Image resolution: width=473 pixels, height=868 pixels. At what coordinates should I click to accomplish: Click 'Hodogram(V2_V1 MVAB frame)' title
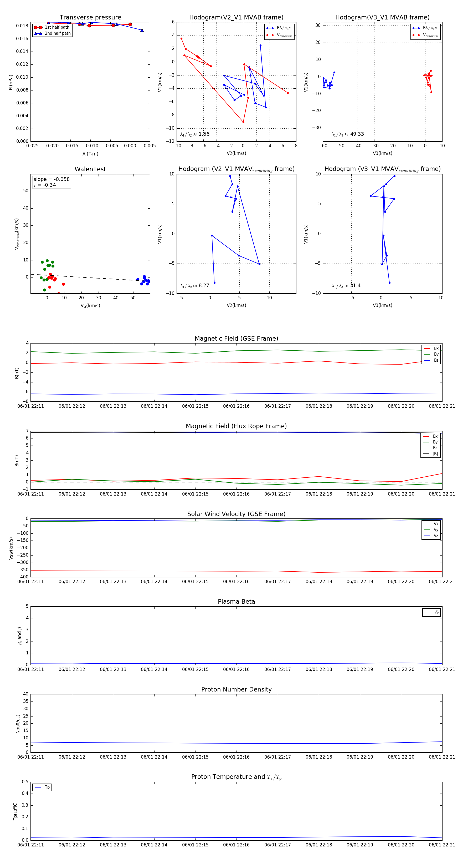[236, 17]
